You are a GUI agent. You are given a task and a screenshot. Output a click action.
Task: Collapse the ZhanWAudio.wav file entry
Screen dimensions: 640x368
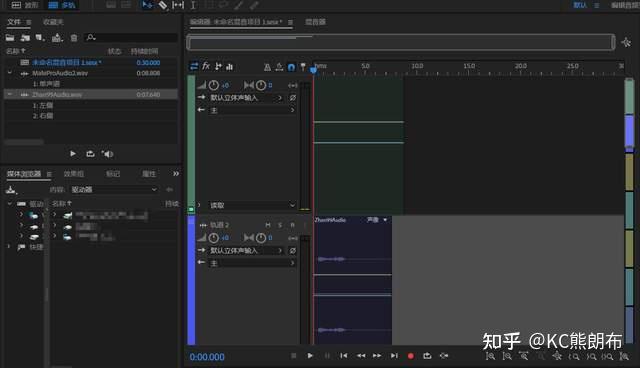pyautogui.click(x=10, y=94)
